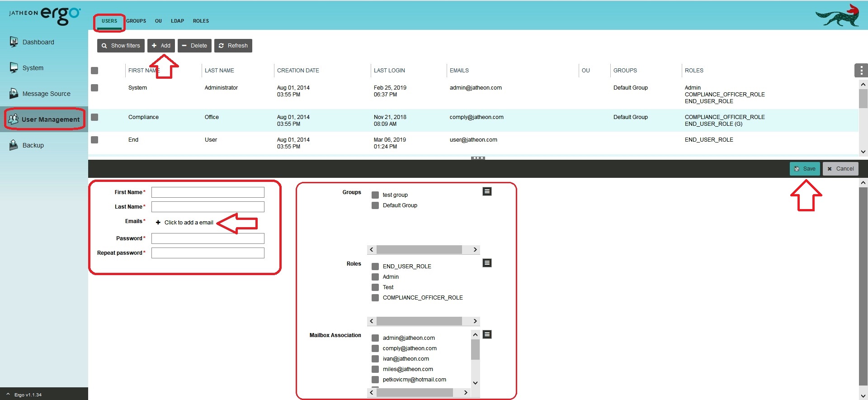Sort the table by Creation Date column
The width and height of the screenshot is (868, 400).
298,71
